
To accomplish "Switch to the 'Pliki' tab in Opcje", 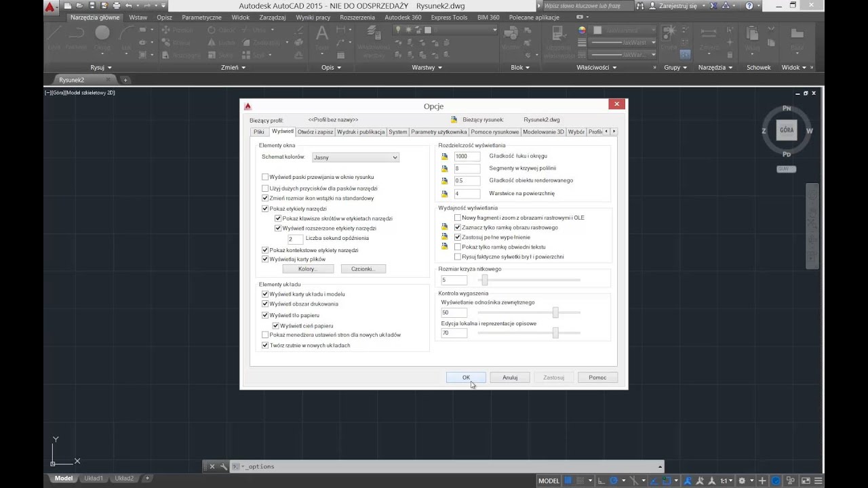I will (259, 131).
